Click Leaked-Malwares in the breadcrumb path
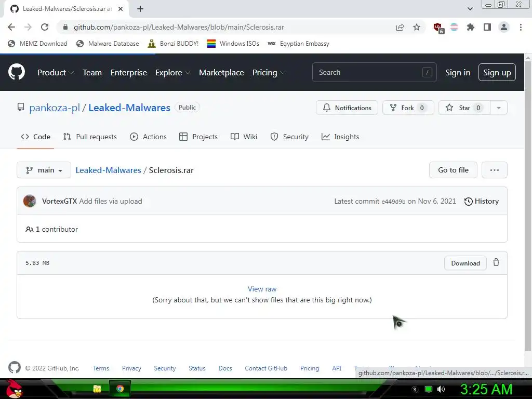The height and width of the screenshot is (399, 532). click(x=108, y=170)
